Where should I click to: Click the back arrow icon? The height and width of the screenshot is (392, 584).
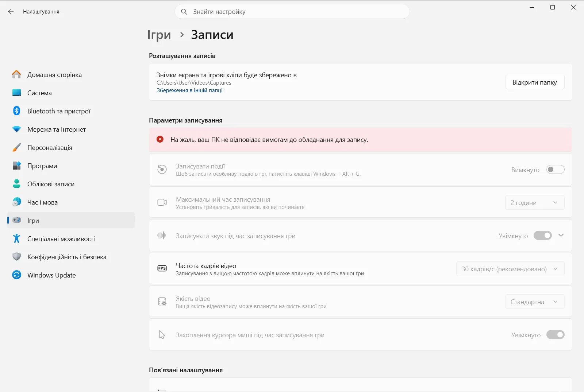tap(11, 12)
